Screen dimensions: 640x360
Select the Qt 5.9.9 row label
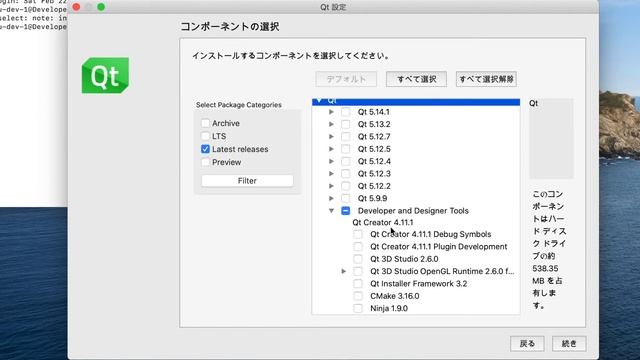click(372, 198)
